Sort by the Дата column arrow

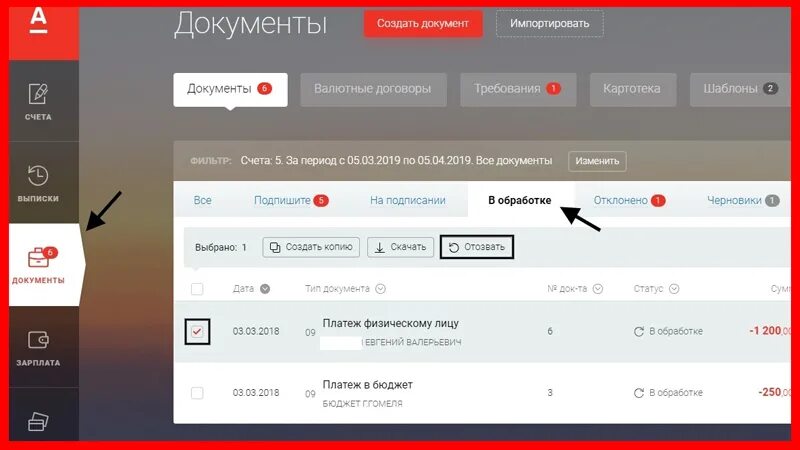(x=265, y=289)
